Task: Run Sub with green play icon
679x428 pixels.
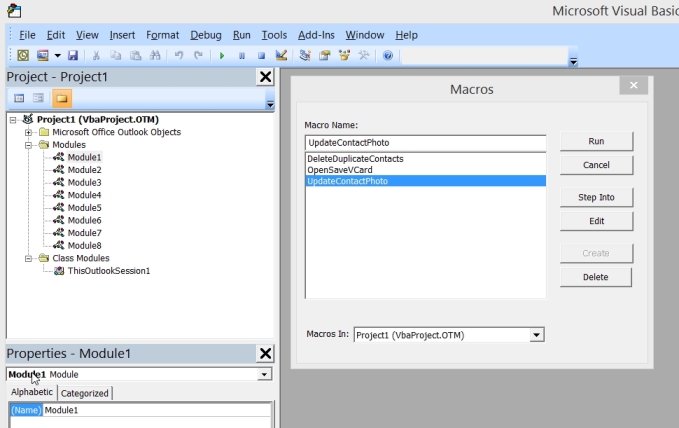Action: click(222, 55)
